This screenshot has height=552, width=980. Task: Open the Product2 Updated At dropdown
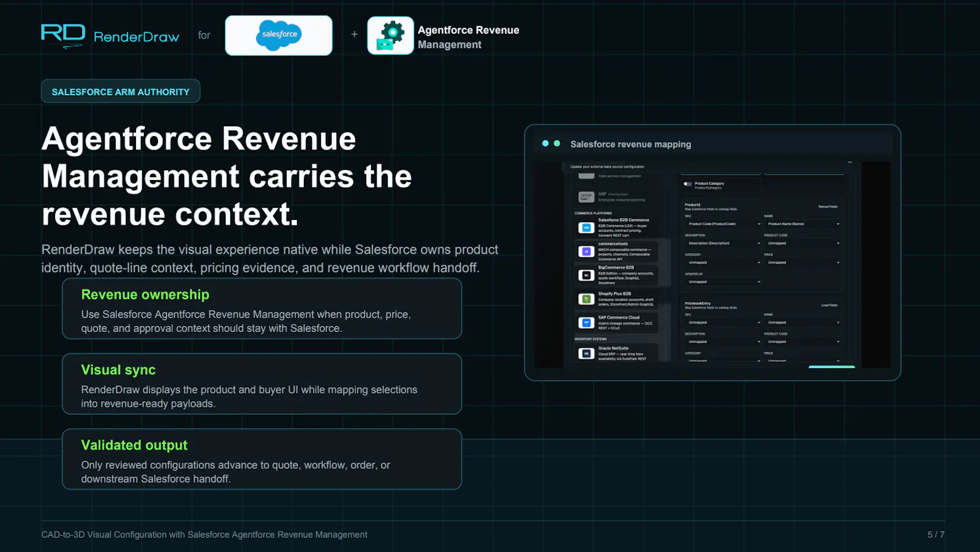tap(723, 282)
